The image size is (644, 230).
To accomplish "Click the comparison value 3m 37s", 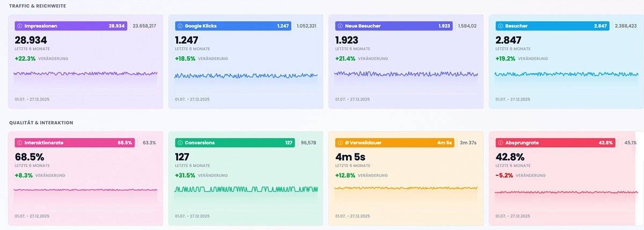I will click(x=468, y=143).
